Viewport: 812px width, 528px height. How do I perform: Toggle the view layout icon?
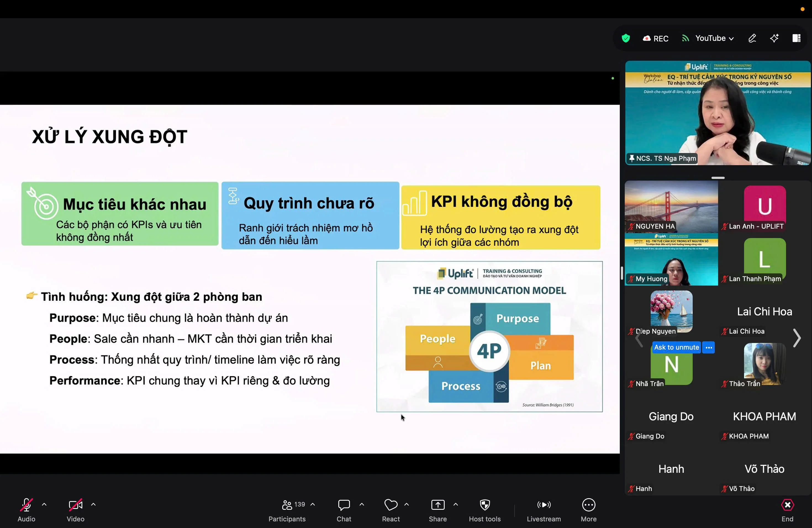tap(796, 38)
